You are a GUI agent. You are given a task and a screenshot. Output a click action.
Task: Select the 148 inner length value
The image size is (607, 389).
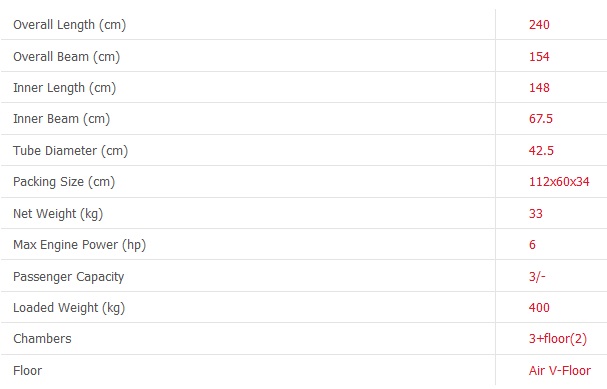[539, 88]
